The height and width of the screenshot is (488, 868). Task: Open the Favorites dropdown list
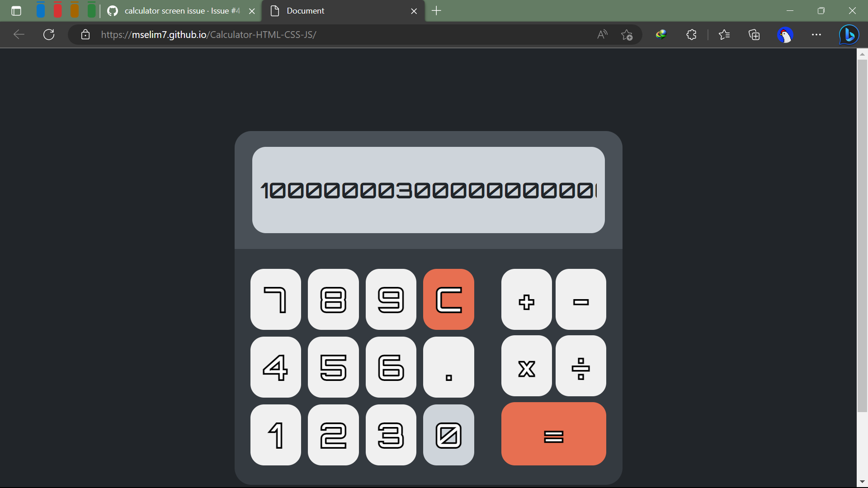[724, 34]
